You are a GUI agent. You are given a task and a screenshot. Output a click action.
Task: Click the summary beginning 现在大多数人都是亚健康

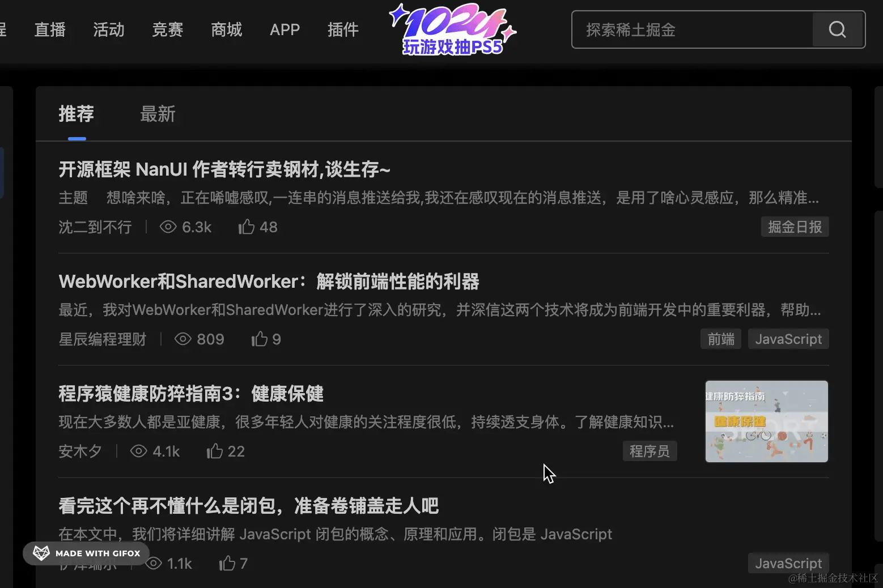coord(366,422)
